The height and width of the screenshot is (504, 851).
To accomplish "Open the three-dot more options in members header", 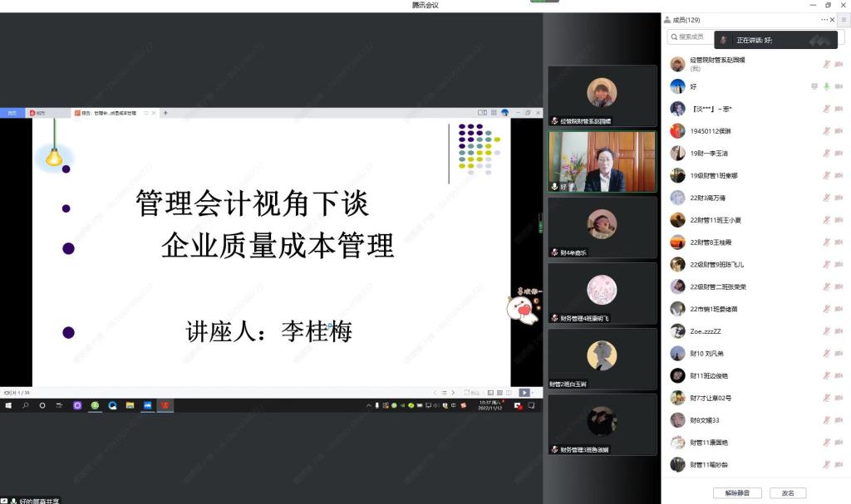I will [824, 20].
